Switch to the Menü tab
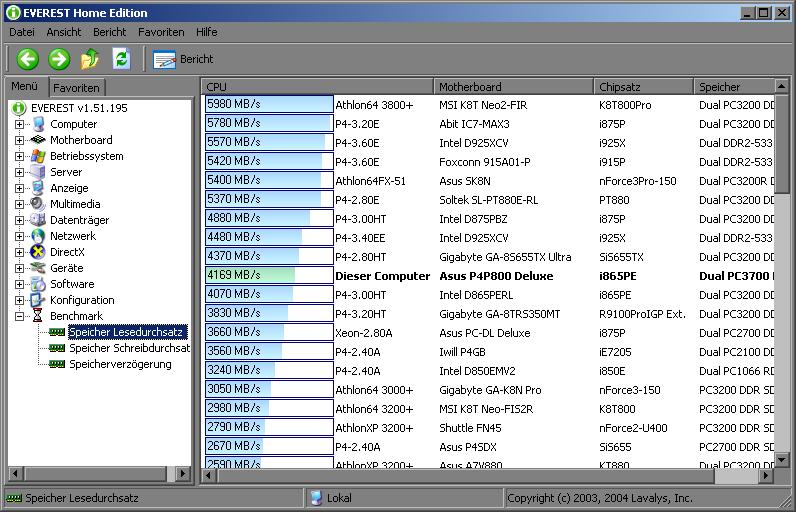 pos(25,86)
